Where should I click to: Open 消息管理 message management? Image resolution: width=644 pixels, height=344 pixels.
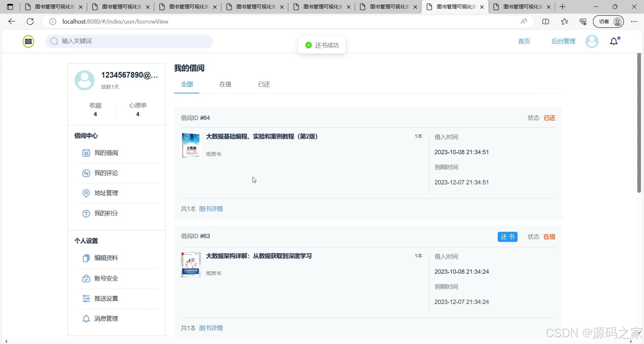pyautogui.click(x=106, y=319)
